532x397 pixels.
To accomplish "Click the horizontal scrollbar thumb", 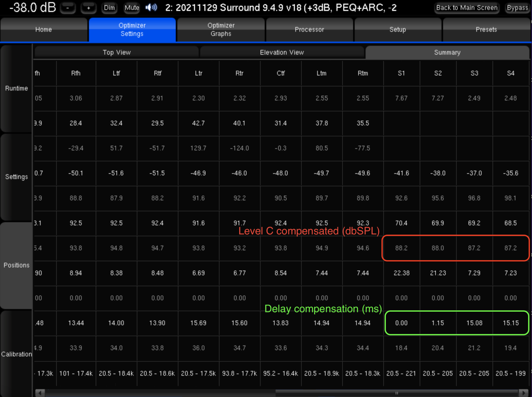I will pos(398,393).
